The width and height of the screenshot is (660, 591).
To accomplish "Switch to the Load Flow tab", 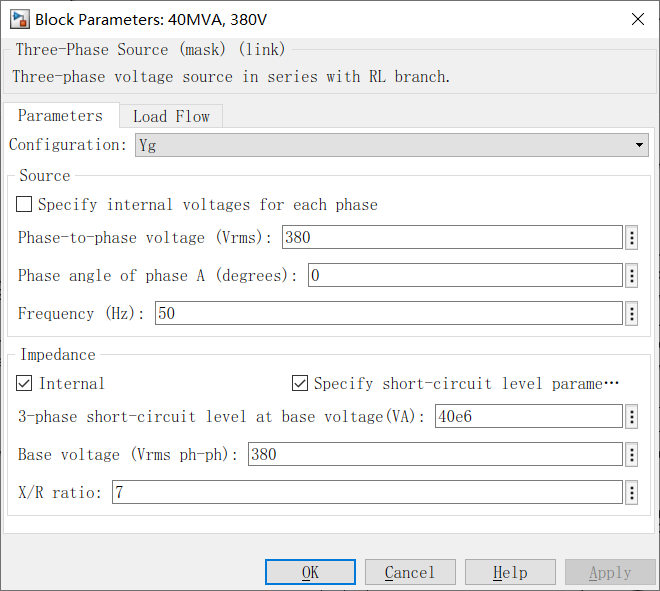I will point(171,116).
